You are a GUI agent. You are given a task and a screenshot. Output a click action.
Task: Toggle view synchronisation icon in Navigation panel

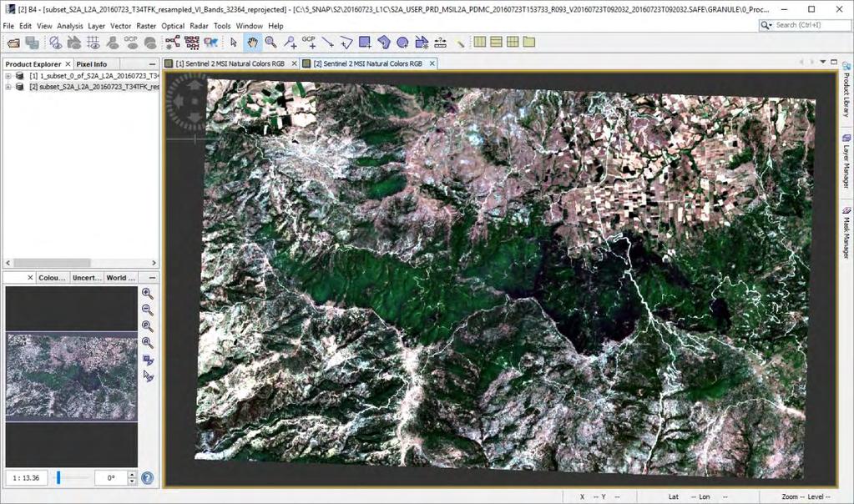[147, 360]
